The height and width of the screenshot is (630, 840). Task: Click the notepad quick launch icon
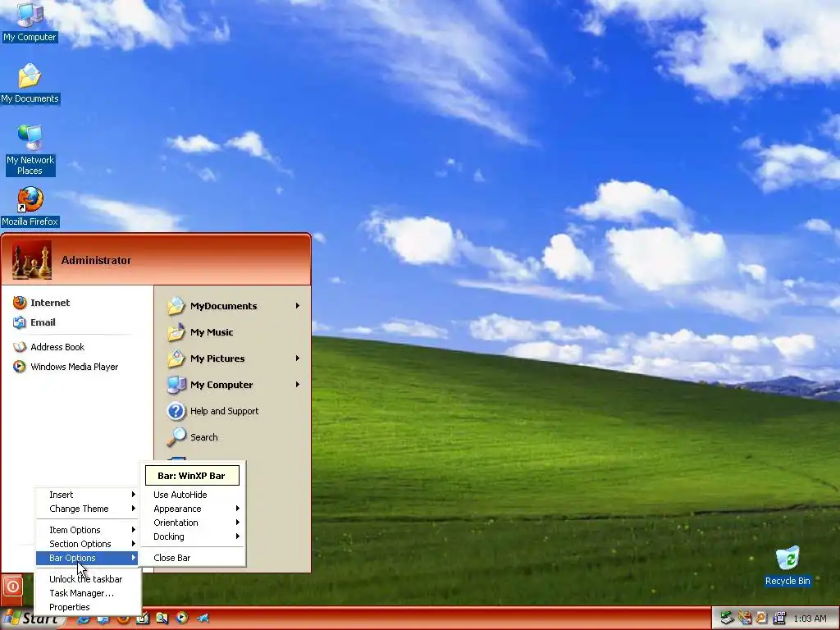tap(143, 619)
